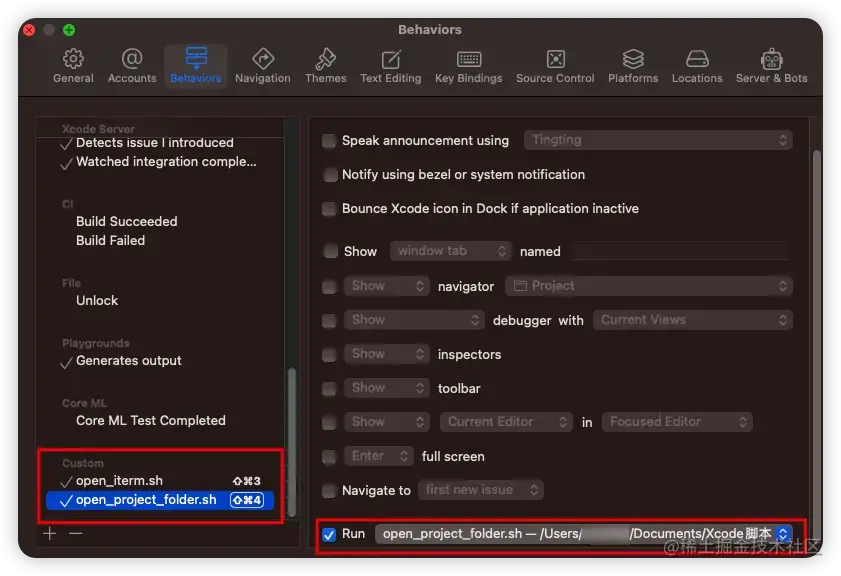The image size is (841, 576).
Task: Select Watched integration comple... behavior
Action: pos(166,162)
